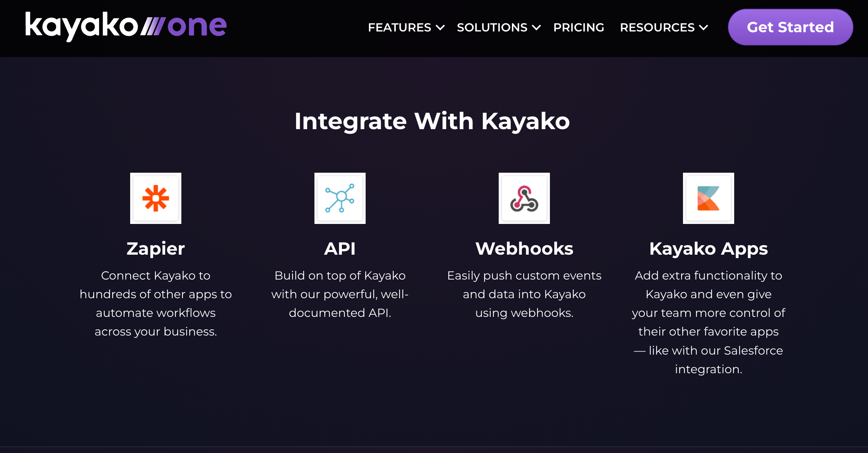Click the purple slashes in the logo
The width and height of the screenshot is (868, 453).
[x=154, y=27]
